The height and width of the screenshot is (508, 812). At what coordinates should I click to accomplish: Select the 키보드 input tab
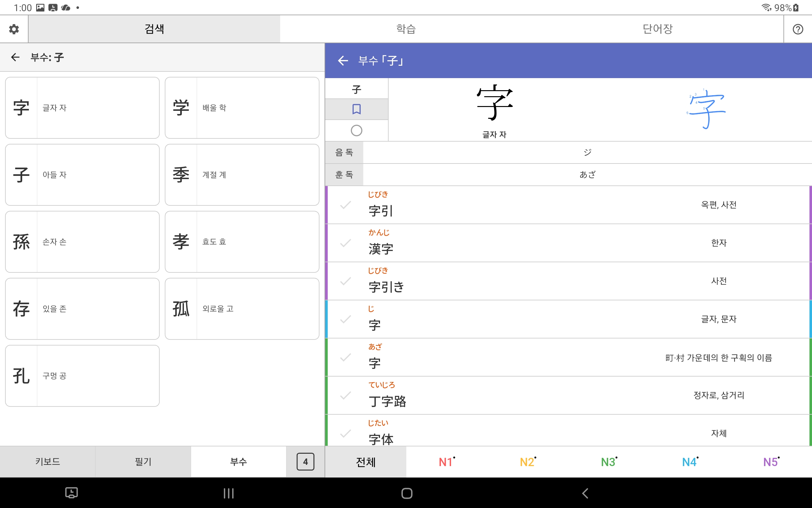click(48, 462)
